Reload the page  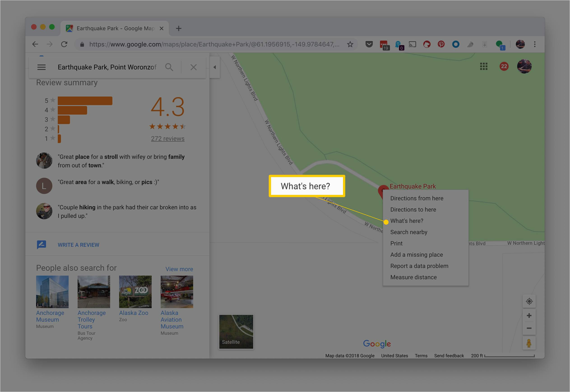pyautogui.click(x=64, y=44)
